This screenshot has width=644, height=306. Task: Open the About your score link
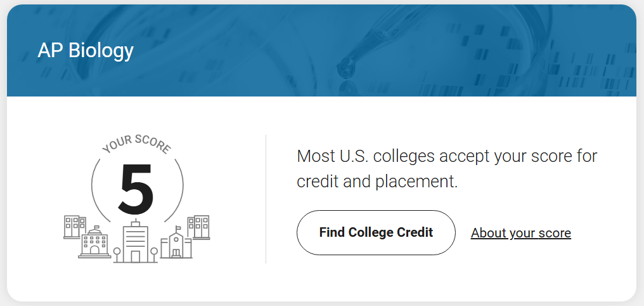[x=521, y=233]
